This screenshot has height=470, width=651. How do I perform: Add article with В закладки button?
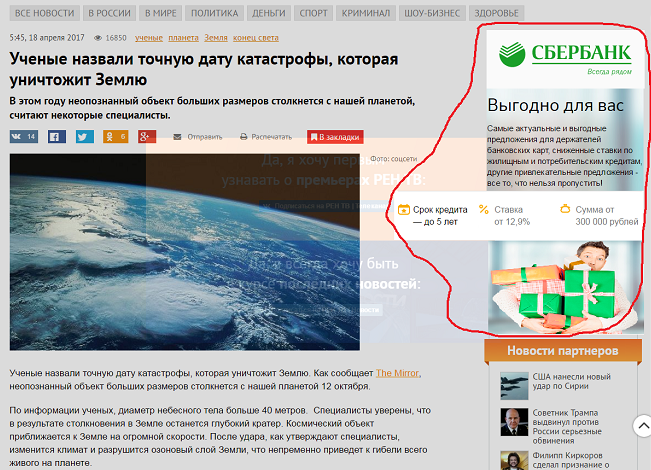pos(335,137)
